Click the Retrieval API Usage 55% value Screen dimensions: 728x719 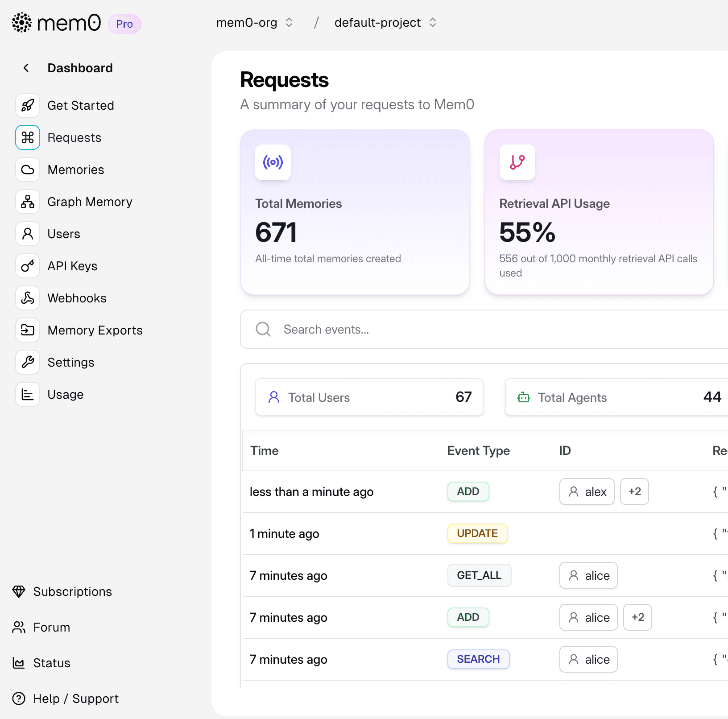tap(527, 232)
